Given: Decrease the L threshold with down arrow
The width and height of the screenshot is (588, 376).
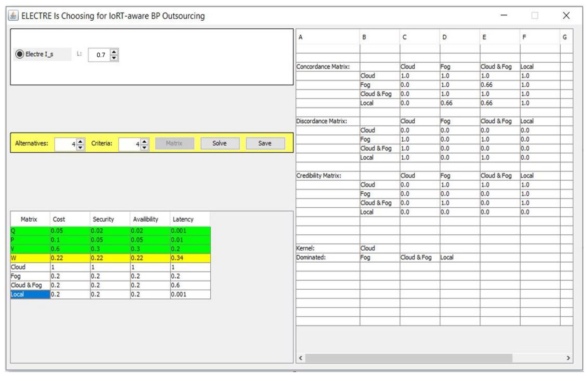Looking at the screenshot, I should point(114,58).
